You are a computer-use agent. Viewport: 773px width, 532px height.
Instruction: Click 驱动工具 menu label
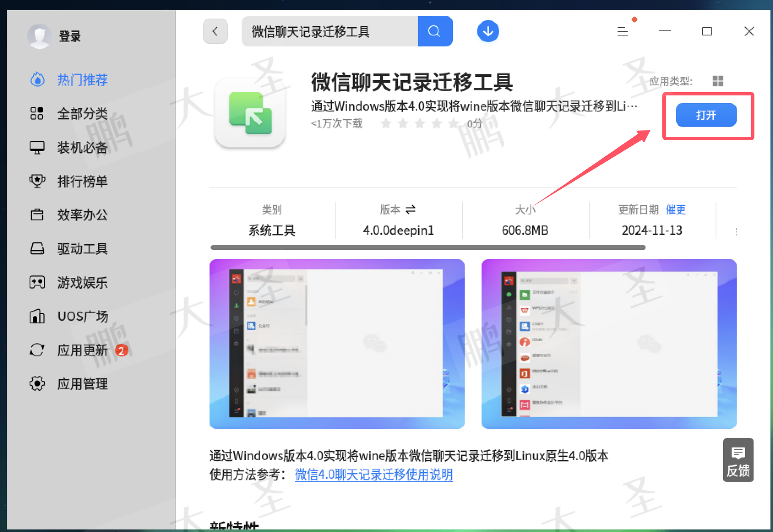[83, 249]
